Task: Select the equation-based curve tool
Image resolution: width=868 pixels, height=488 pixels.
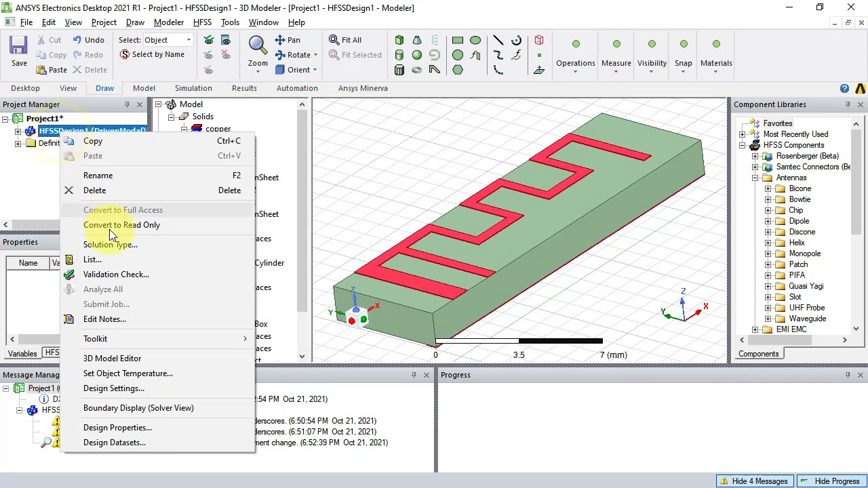Action: pos(516,55)
